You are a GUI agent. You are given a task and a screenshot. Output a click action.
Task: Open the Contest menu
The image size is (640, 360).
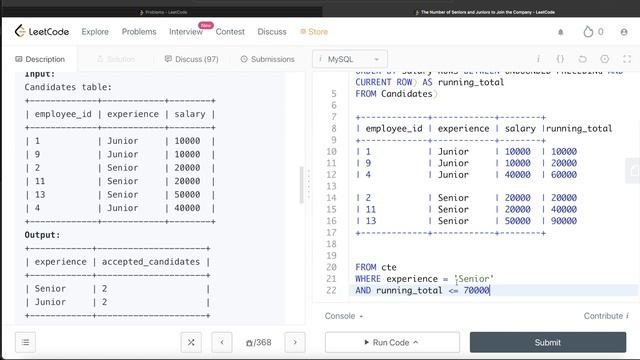click(230, 31)
